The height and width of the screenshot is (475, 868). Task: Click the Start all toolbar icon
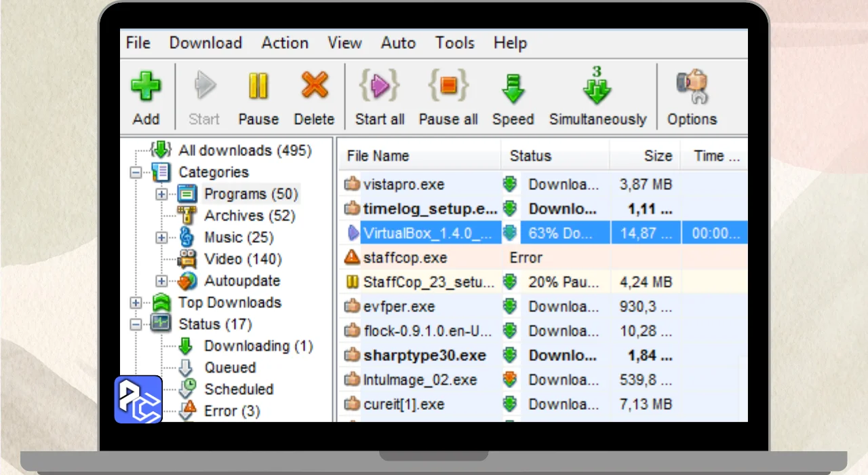click(379, 87)
